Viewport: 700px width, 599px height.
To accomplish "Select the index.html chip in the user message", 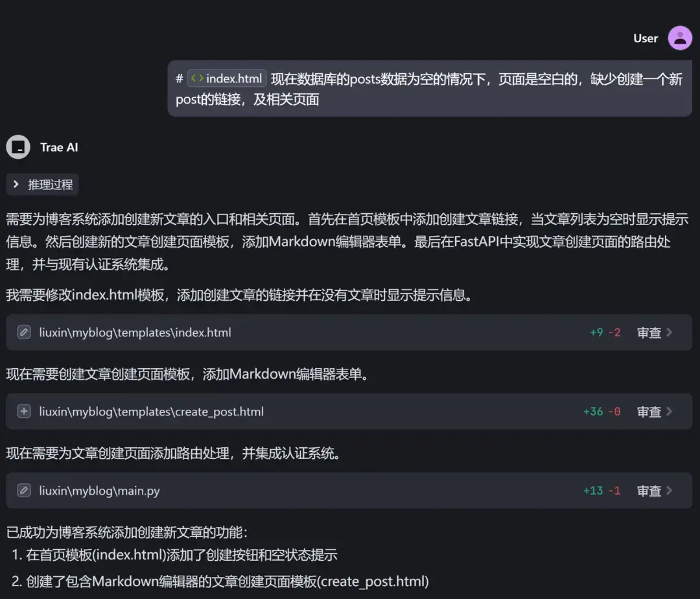I will click(x=227, y=78).
